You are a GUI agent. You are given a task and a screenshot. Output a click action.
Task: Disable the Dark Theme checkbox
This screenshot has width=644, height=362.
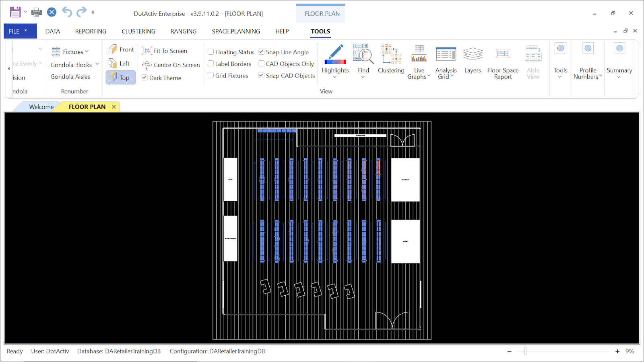coord(144,78)
